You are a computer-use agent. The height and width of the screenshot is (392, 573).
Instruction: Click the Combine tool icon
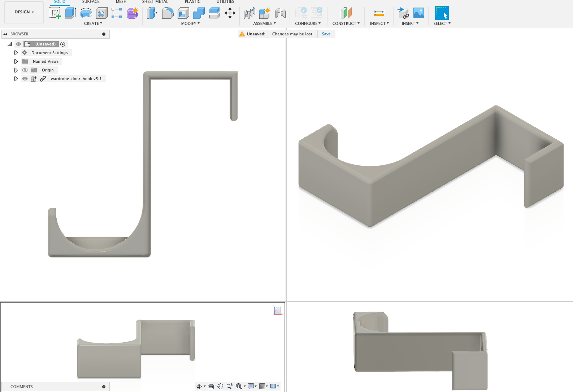pyautogui.click(x=199, y=13)
